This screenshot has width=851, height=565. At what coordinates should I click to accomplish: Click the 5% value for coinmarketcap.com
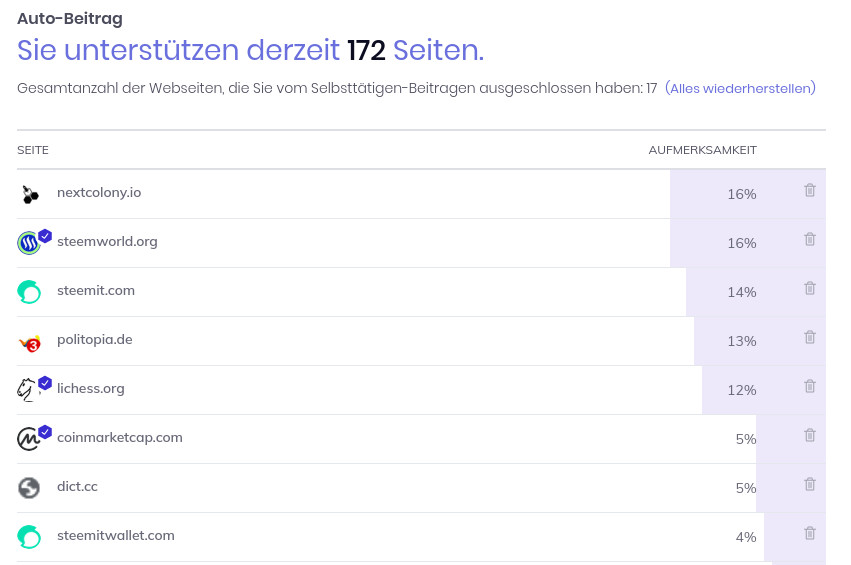[x=746, y=439]
